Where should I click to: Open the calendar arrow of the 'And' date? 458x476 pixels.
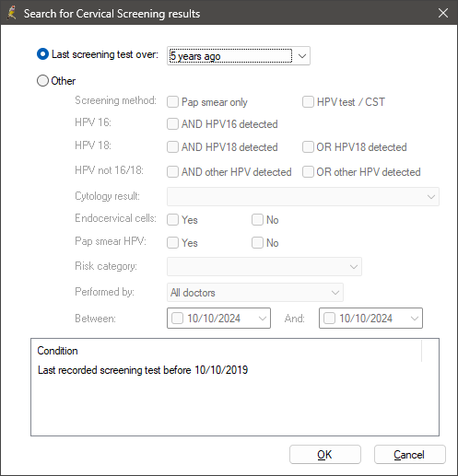coord(415,319)
